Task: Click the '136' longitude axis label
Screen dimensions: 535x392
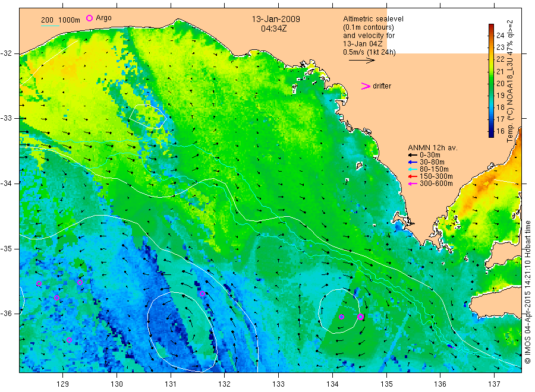Action: (440, 384)
